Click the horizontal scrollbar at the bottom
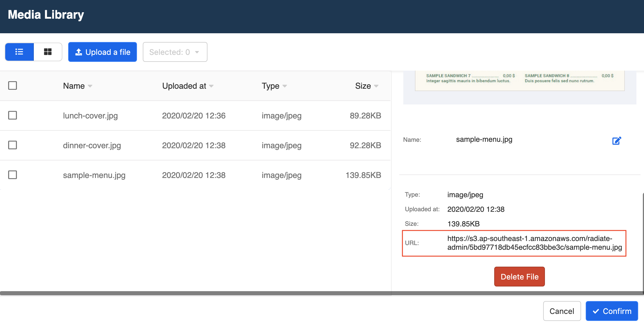Image resolution: width=644 pixels, height=325 pixels. (195, 293)
